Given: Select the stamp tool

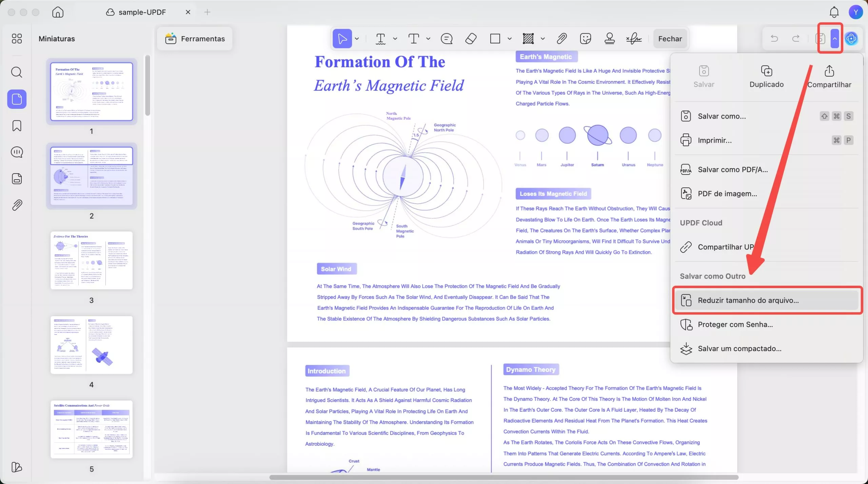Looking at the screenshot, I should pyautogui.click(x=610, y=39).
